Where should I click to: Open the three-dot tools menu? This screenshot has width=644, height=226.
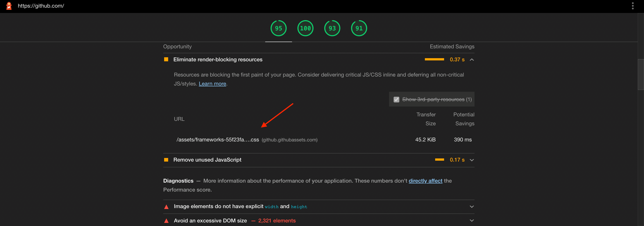(x=633, y=6)
